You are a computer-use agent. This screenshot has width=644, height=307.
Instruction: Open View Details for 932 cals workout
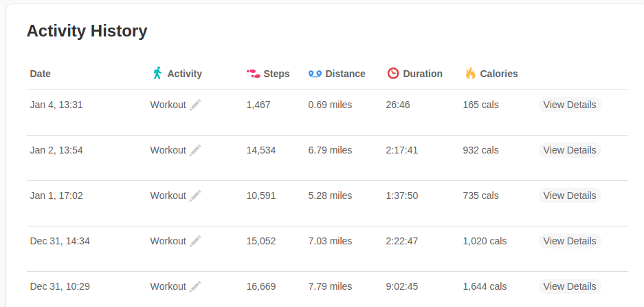(x=570, y=150)
